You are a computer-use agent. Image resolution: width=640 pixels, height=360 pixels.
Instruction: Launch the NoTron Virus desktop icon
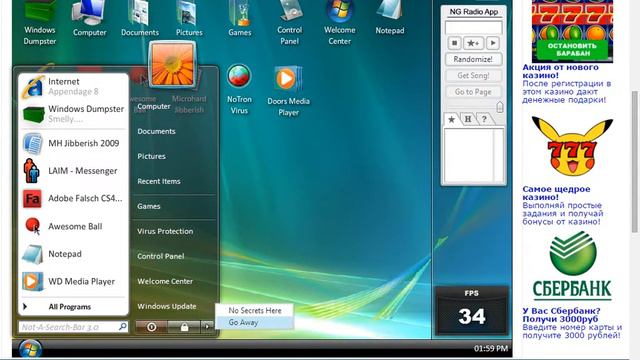[x=239, y=90]
